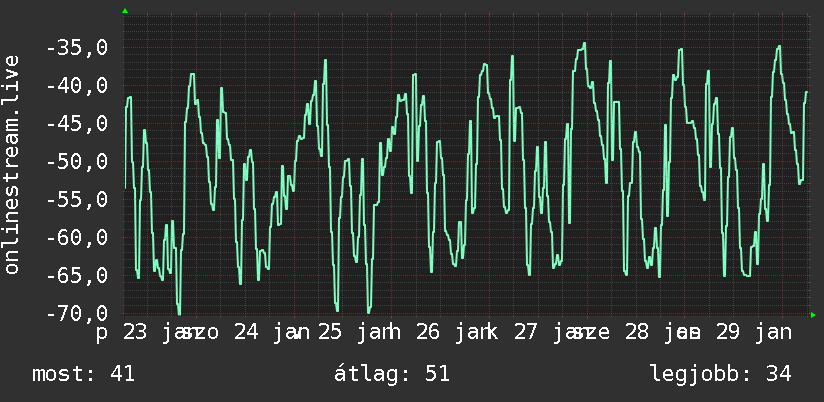This screenshot has width=824, height=402.
Task: Click the '26 jan' date label
Action: tap(454, 333)
